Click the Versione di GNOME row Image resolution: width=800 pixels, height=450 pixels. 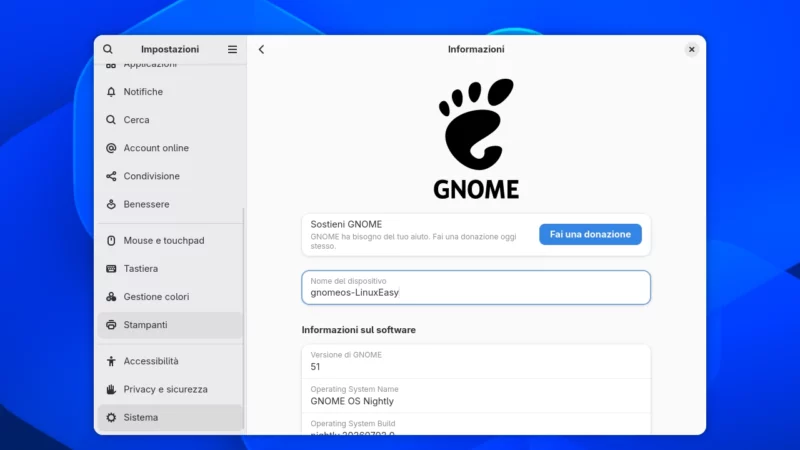(476, 361)
